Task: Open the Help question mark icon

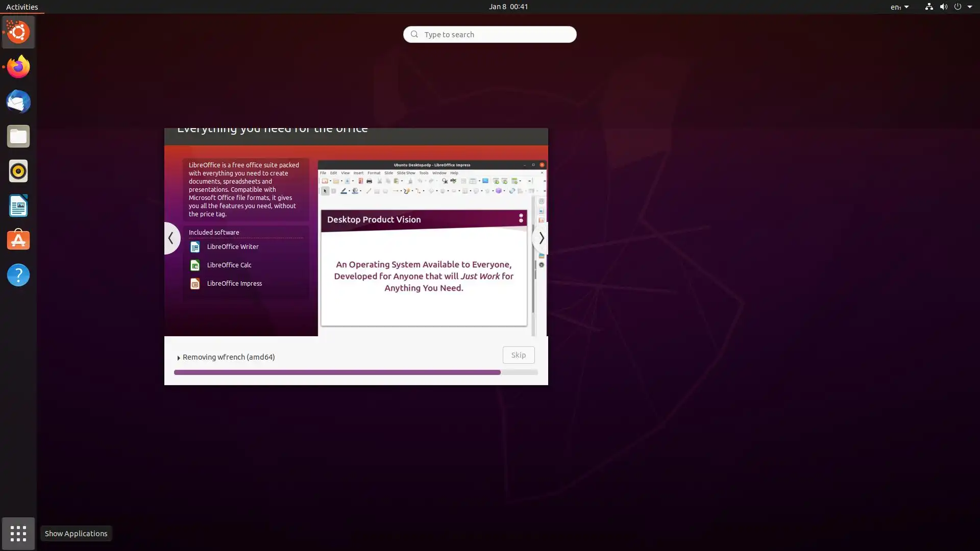Action: click(x=18, y=275)
